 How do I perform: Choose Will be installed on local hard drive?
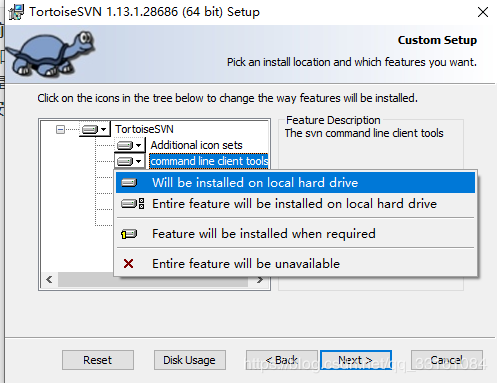(x=295, y=183)
